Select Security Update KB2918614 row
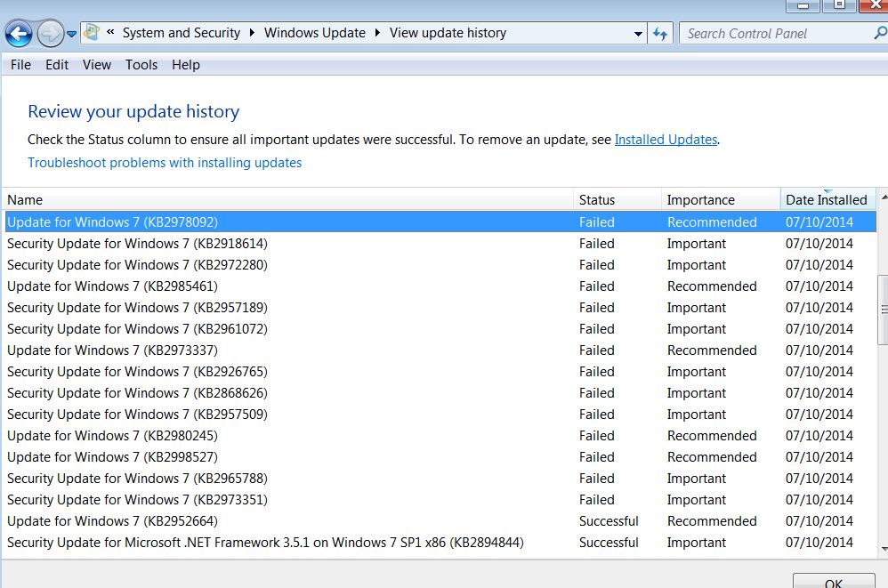 pyautogui.click(x=440, y=244)
